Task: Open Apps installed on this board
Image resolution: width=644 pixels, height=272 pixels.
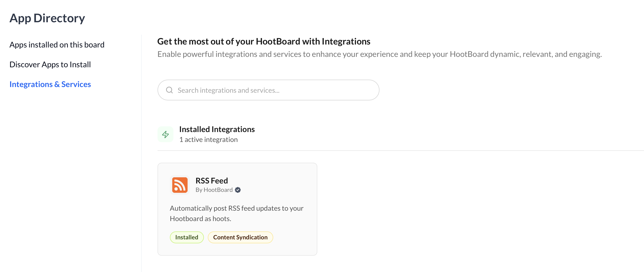Action: (x=57, y=45)
